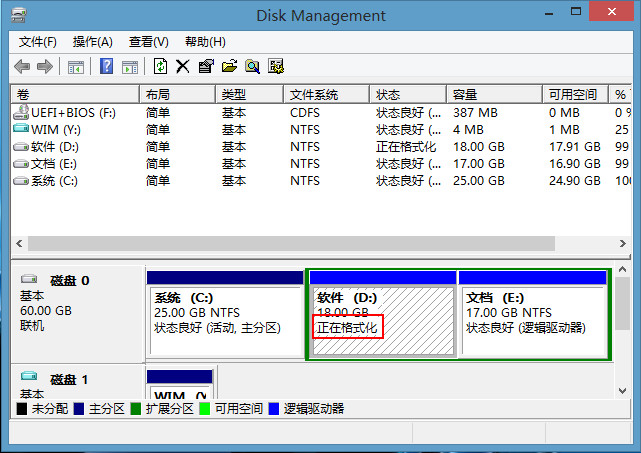Screen dimensions: 641x453
Task: Click the 18.00 GB capacity cell
Action: point(479,147)
